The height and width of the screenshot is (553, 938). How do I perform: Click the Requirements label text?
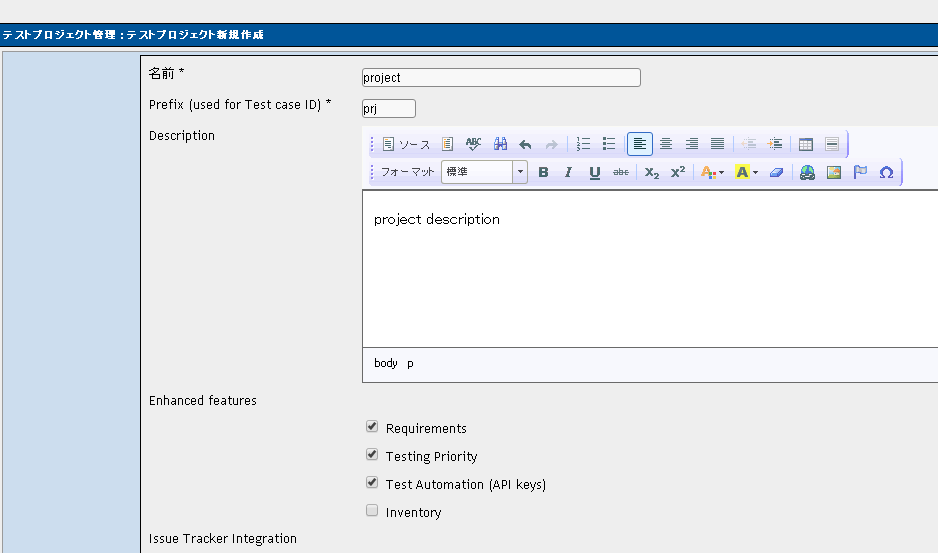(x=426, y=429)
